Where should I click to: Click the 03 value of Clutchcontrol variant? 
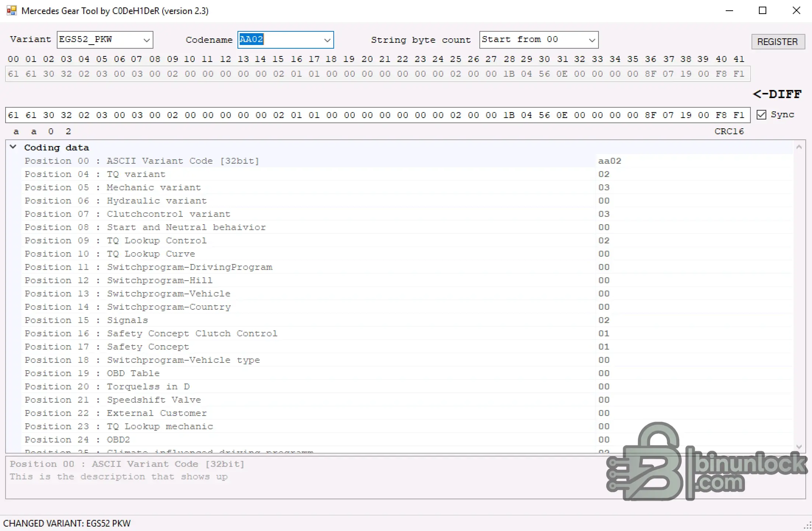[604, 214]
